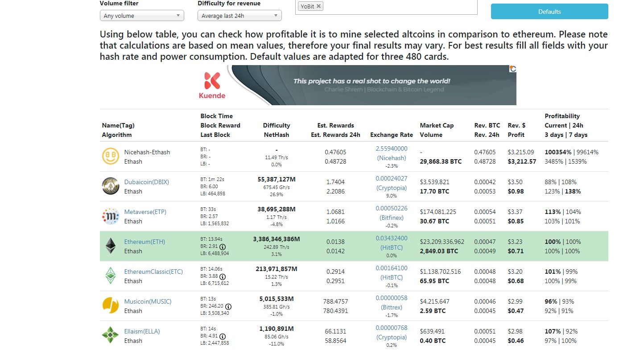Click Musicoin difficulty 5,015,533M

(x=277, y=299)
